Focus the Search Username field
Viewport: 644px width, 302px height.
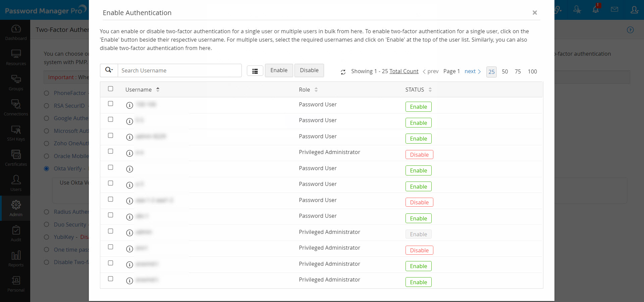click(x=179, y=70)
